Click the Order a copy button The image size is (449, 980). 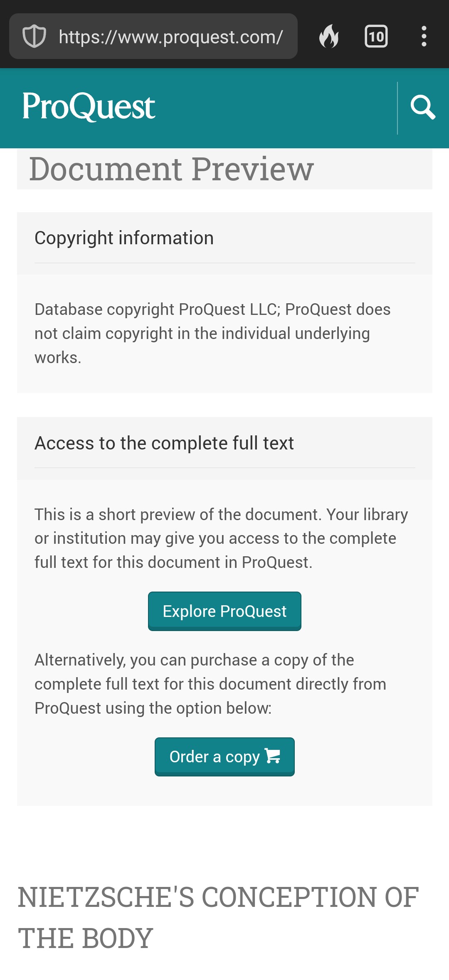click(x=224, y=757)
